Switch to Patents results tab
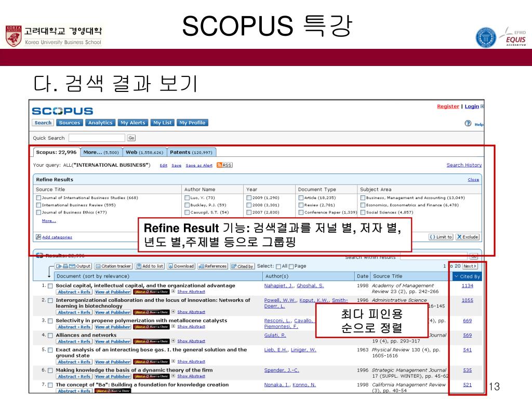 point(191,152)
